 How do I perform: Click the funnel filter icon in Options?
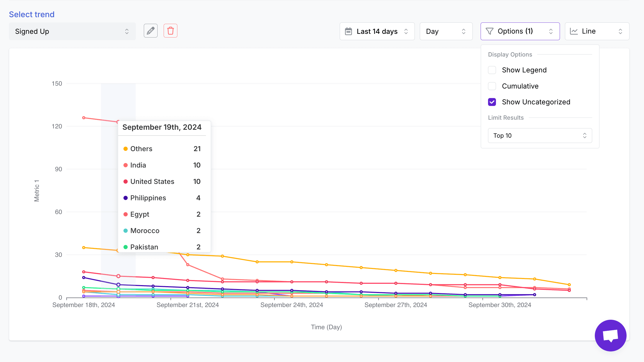490,31
